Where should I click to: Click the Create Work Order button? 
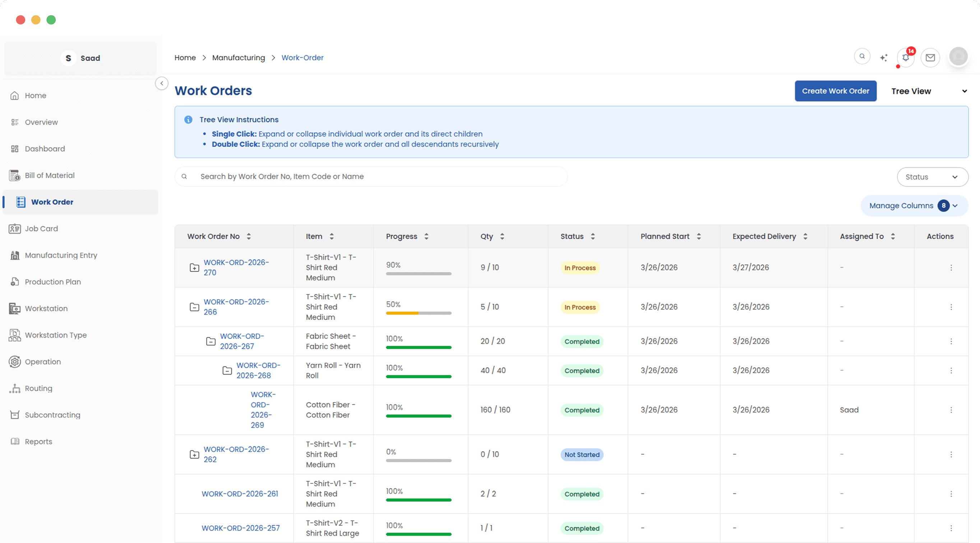point(836,91)
